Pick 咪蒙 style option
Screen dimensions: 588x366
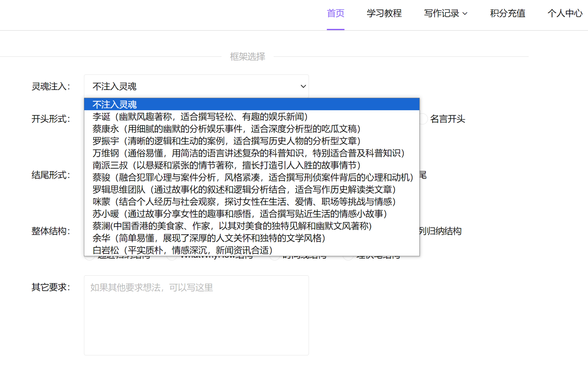pos(244,201)
